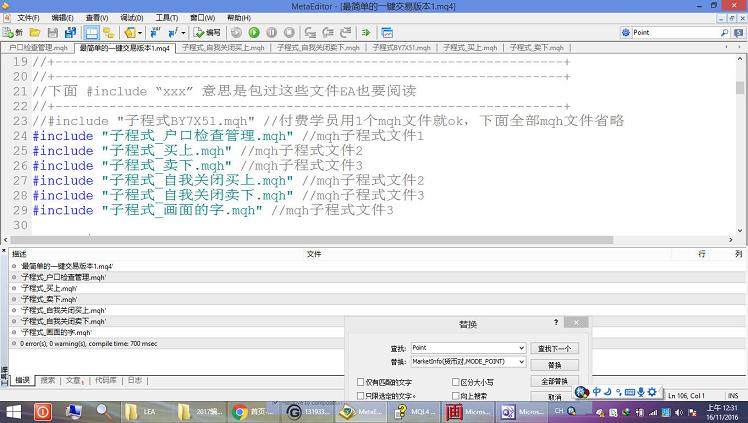Screen dimensions: 748x423
Task: Open the Windows Start button
Action: coord(13,412)
